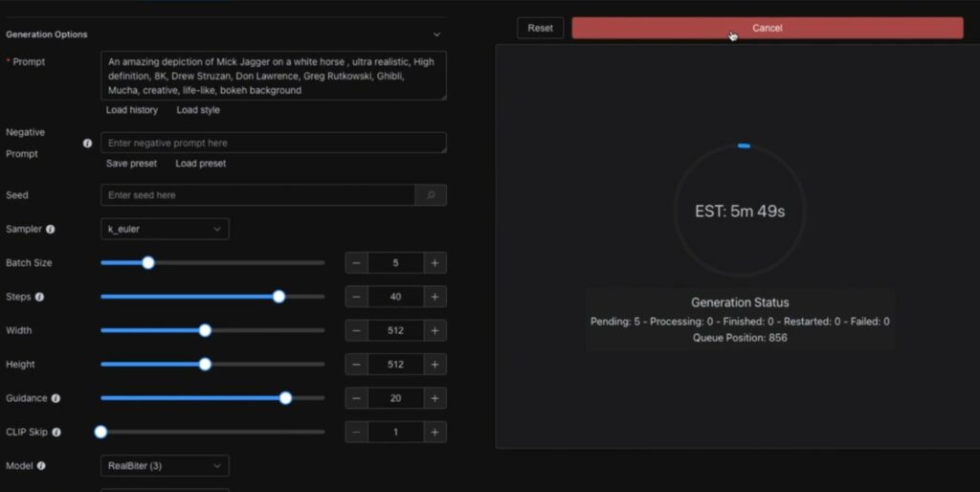
Task: Click the Negative Prompt info icon
Action: tap(87, 144)
